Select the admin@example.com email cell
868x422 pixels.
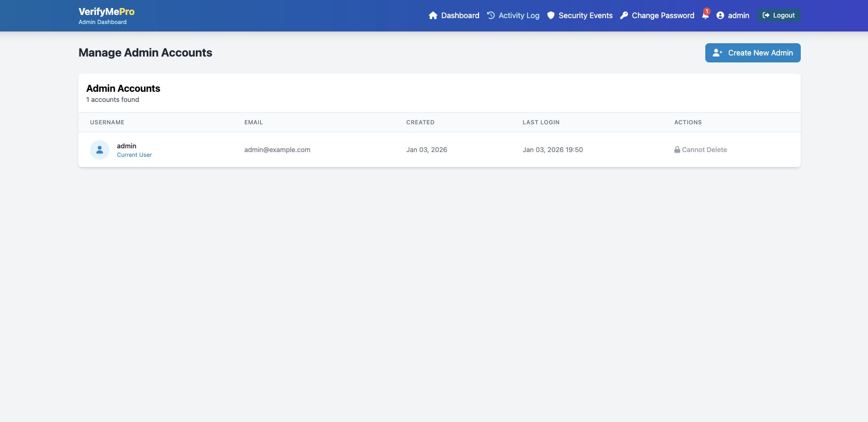click(277, 150)
